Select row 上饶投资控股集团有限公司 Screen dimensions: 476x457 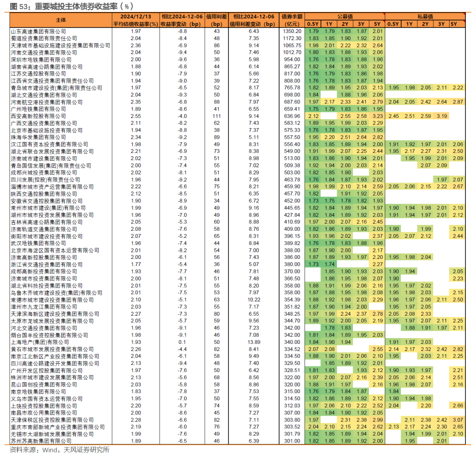point(238,405)
